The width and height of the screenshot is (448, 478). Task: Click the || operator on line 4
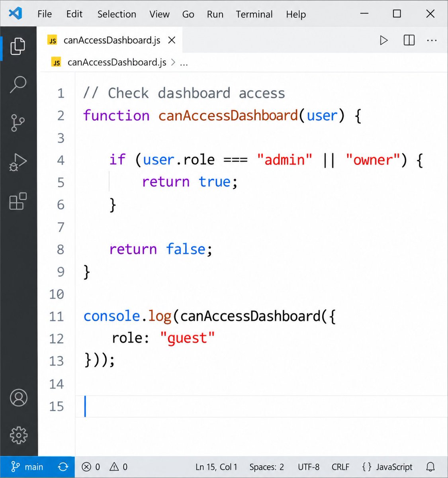329,160
